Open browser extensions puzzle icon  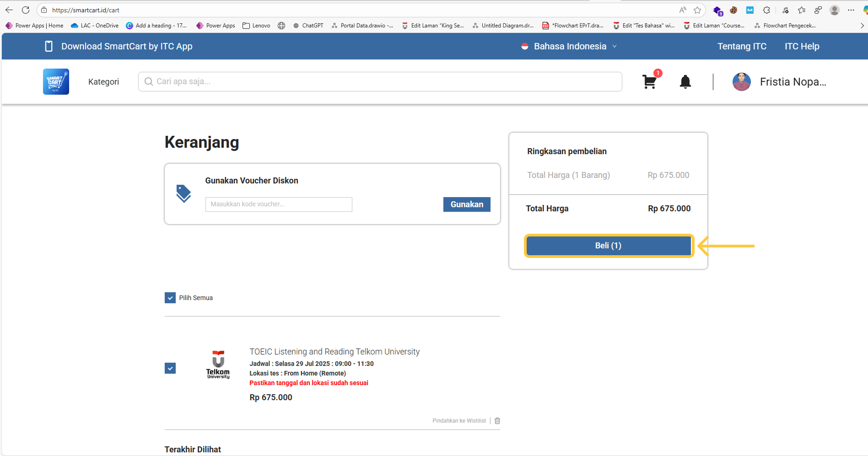pos(766,10)
